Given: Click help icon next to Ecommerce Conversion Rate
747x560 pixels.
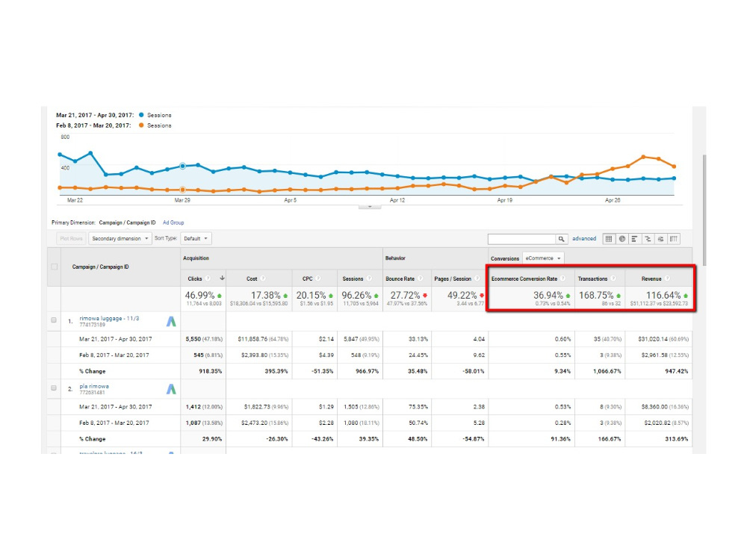Looking at the screenshot, I should (563, 279).
